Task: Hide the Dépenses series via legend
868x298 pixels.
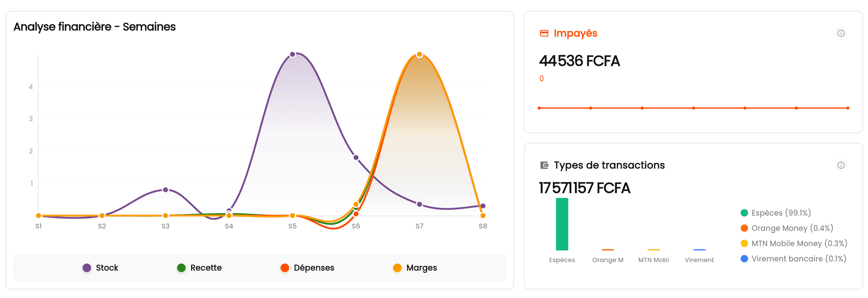Action: coord(307,268)
